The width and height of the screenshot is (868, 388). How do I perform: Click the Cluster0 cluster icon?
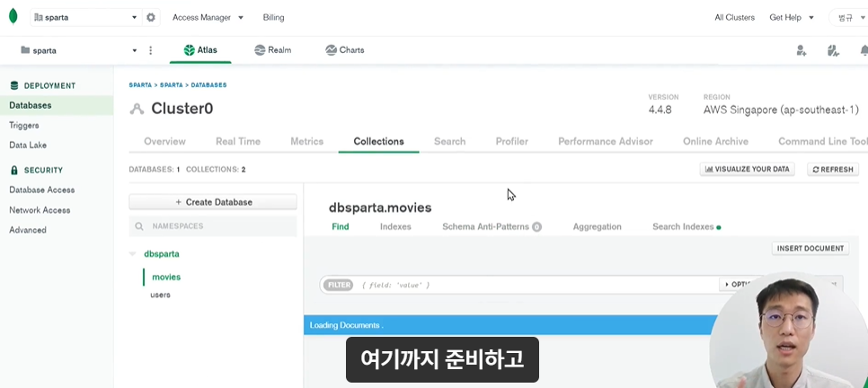[137, 109]
